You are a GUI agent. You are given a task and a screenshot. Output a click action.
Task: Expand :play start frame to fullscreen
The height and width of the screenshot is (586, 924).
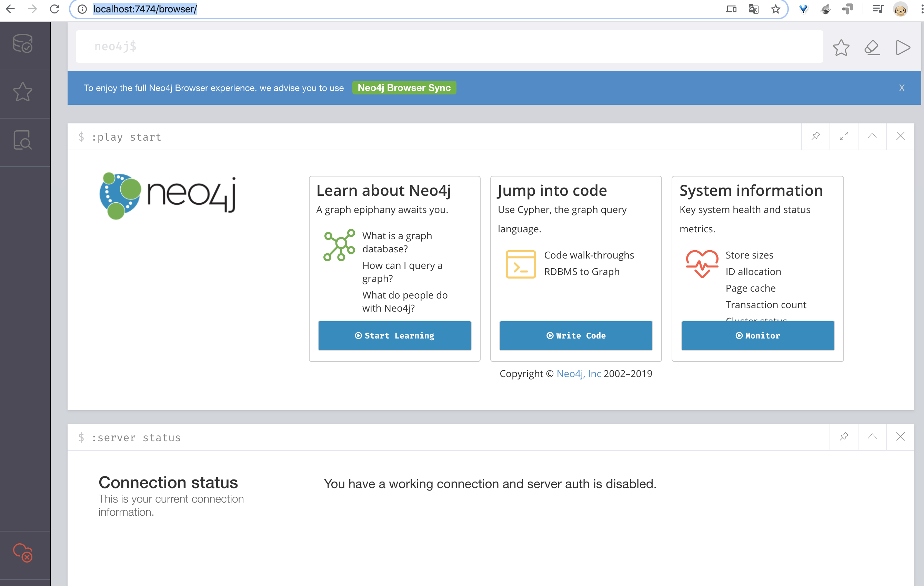click(844, 136)
